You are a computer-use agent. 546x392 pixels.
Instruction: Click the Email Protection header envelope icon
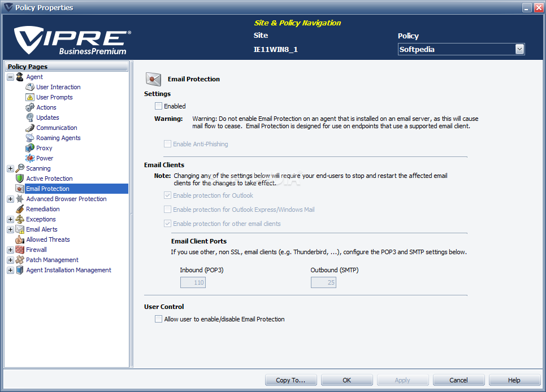[153, 80]
